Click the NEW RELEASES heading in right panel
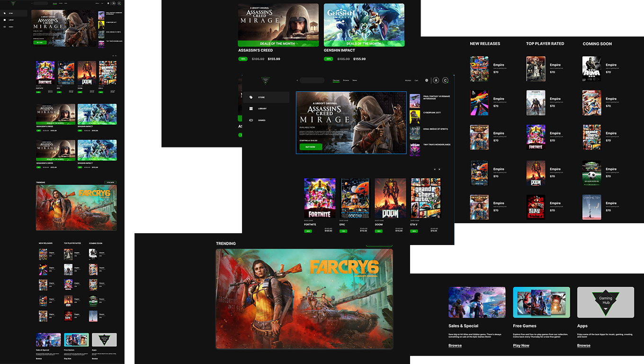Screen dimensions: 644x364 pos(485,44)
